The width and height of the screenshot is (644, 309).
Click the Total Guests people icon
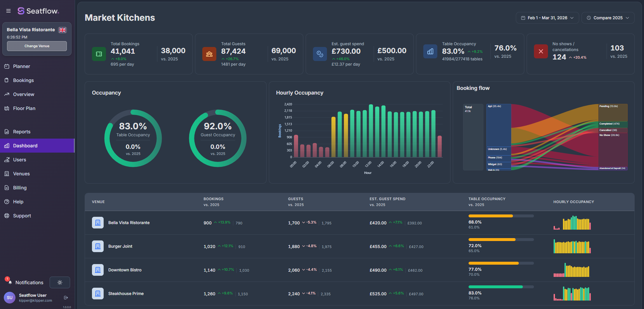[209, 54]
